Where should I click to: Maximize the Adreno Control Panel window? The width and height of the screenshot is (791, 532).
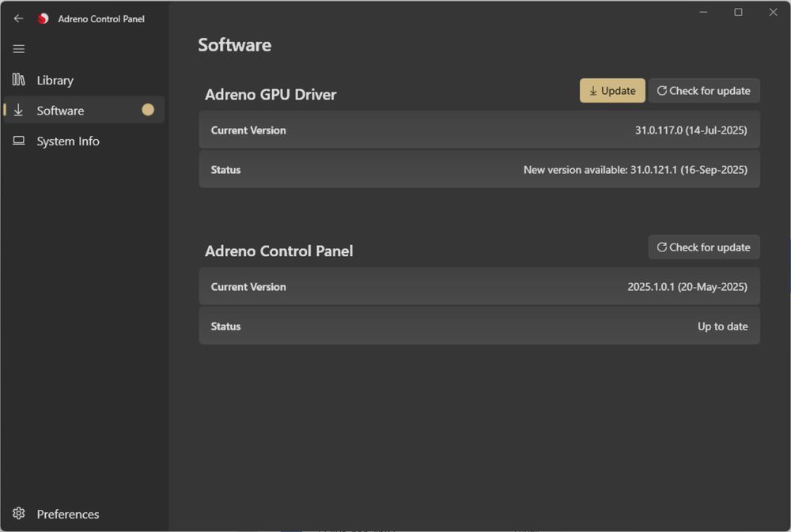(738, 12)
